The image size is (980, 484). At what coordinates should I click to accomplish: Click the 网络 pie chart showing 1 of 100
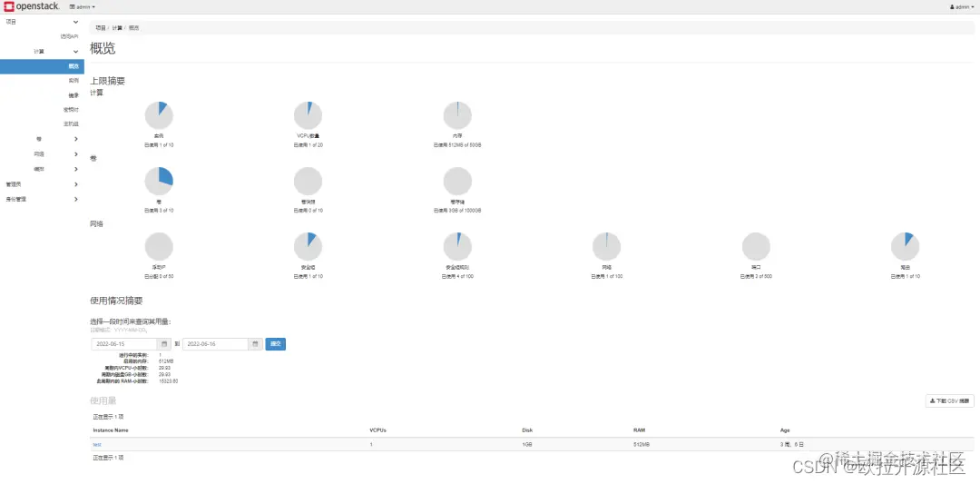tap(606, 246)
